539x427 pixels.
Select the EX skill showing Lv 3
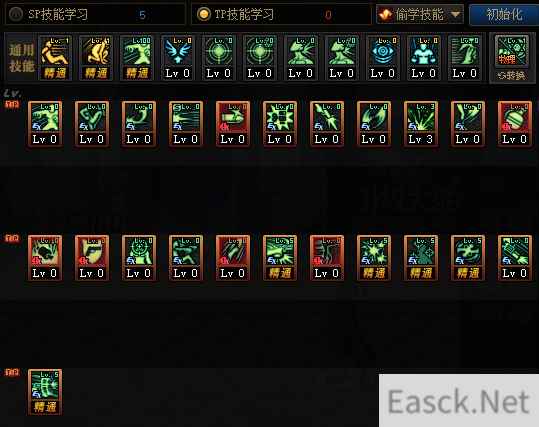pyautogui.click(x=421, y=124)
